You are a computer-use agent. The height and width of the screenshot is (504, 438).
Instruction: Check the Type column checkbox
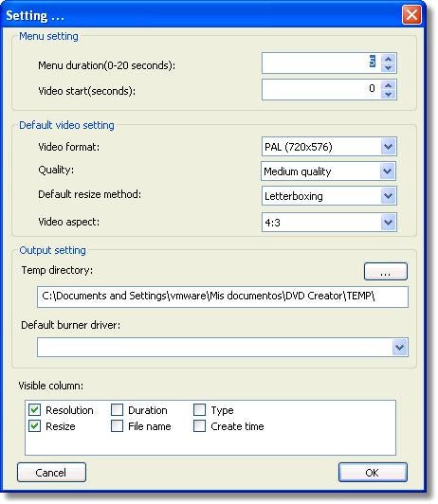coord(199,410)
